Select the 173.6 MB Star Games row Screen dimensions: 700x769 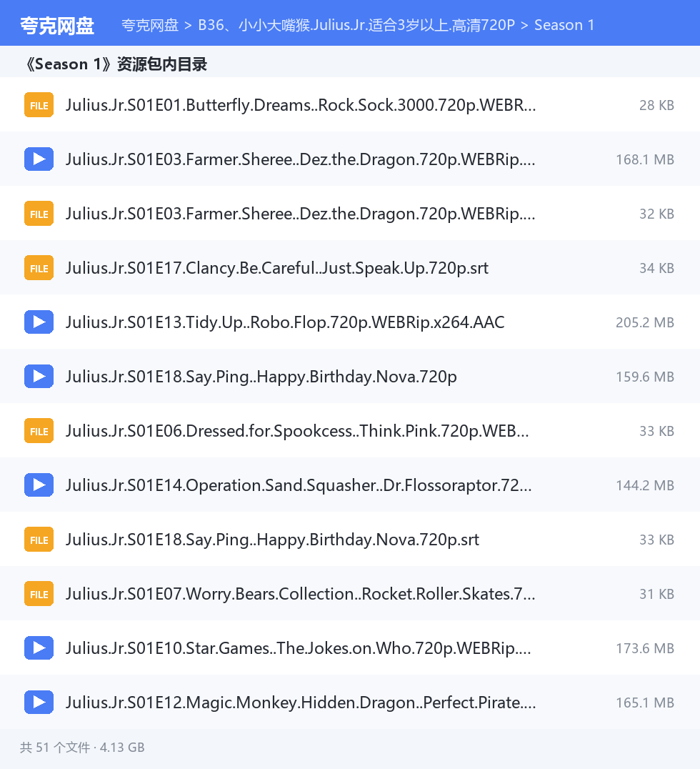(x=350, y=648)
